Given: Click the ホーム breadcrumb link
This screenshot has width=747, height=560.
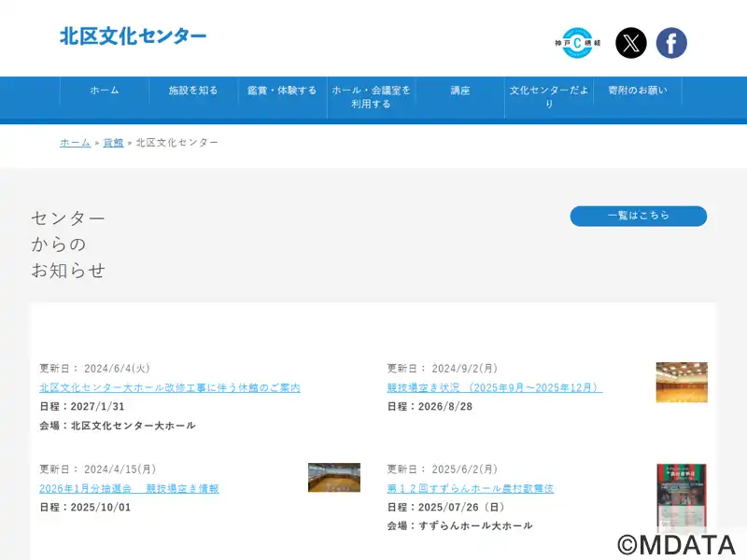Looking at the screenshot, I should (76, 143).
